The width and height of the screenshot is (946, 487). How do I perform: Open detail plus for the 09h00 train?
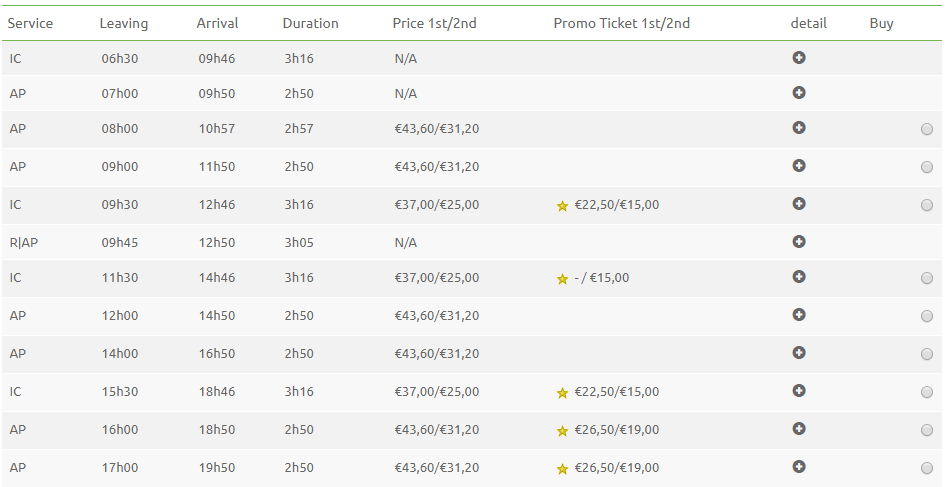[x=799, y=165]
